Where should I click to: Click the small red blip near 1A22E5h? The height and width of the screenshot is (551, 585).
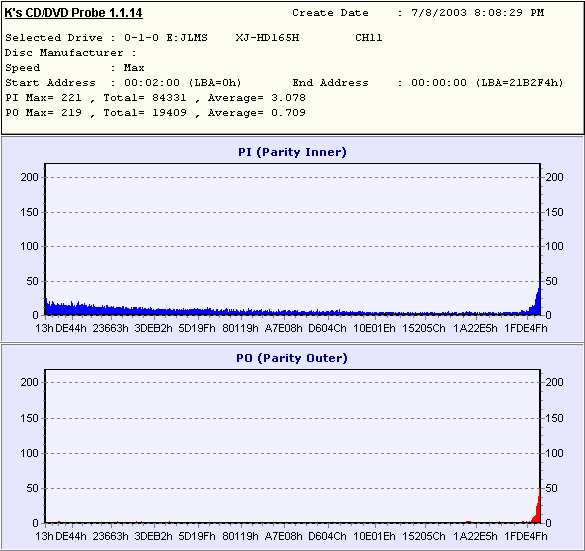click(468, 522)
